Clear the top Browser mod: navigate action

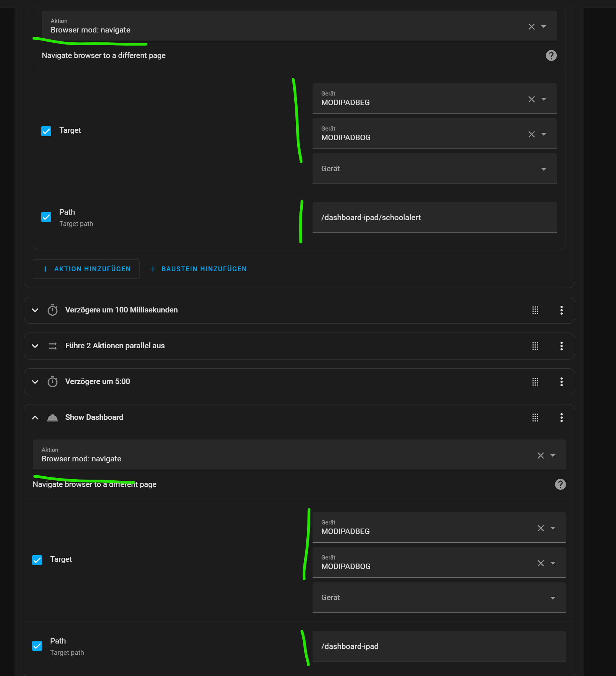532,27
